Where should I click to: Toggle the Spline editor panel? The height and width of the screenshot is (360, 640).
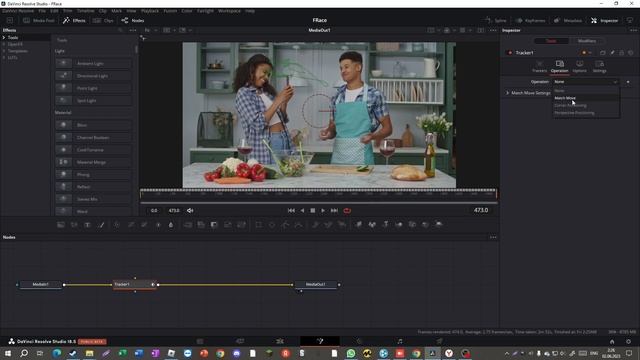coord(496,20)
